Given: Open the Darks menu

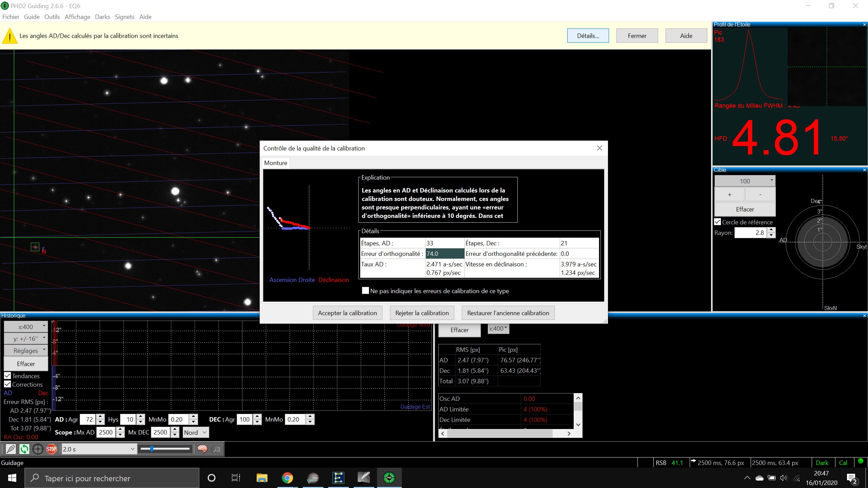Looking at the screenshot, I should coord(102,17).
